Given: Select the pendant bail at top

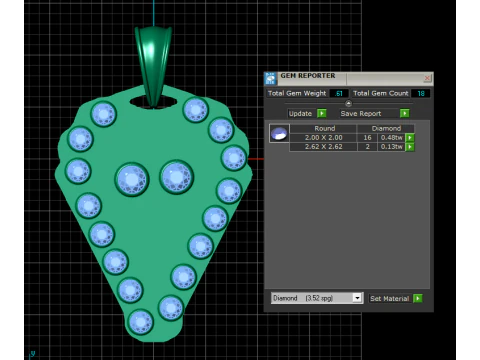Looking at the screenshot, I should click(153, 67).
